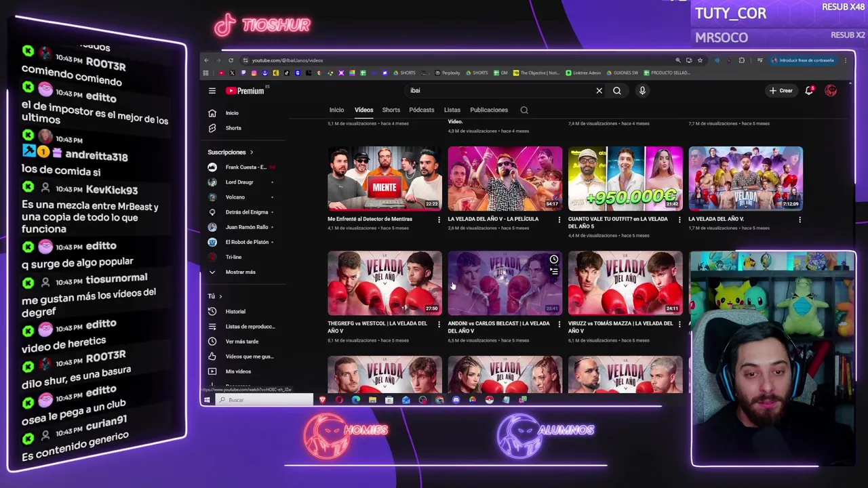Open the Listas tab

tap(452, 110)
